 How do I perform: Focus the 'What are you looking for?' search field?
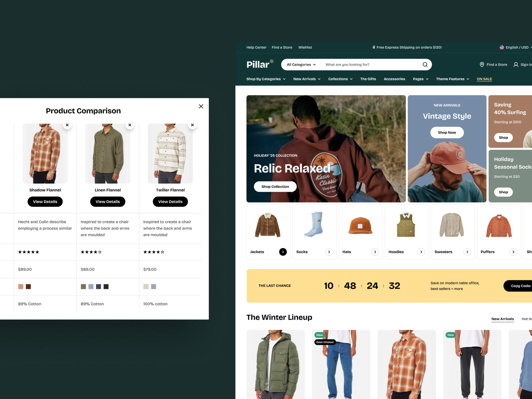(x=372, y=65)
